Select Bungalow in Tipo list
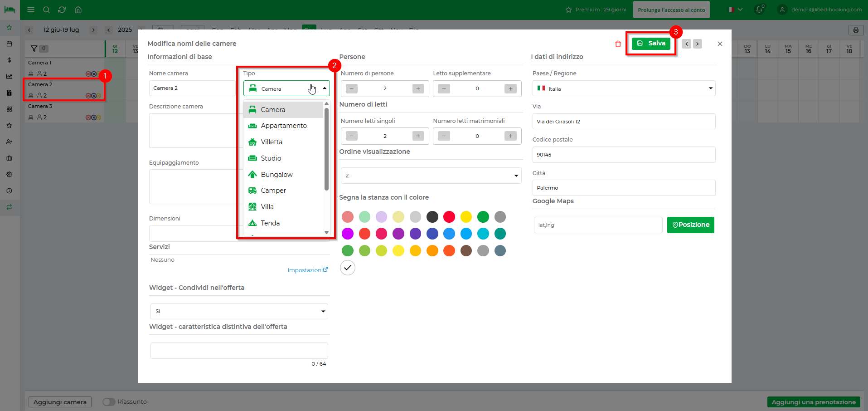The height and width of the screenshot is (411, 868). 283,175
